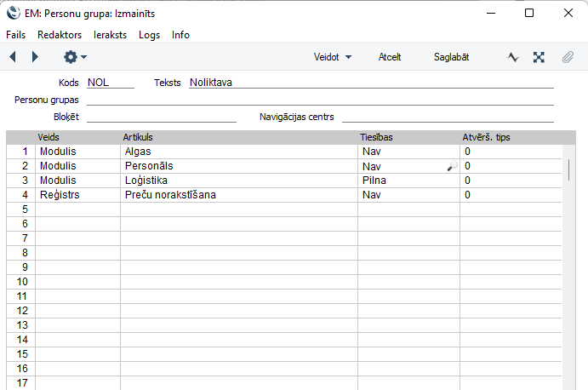
Task: Go to the previous record arrow
Action: point(13,57)
